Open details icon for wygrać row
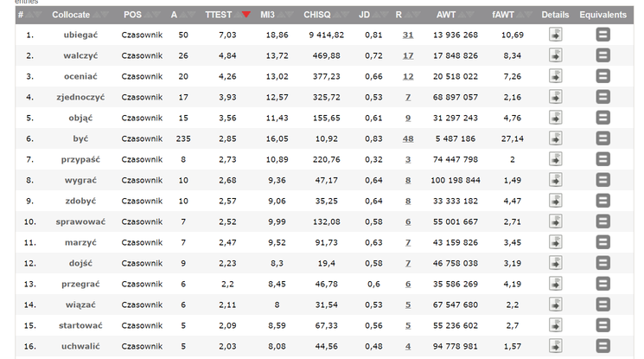644x359 pixels. 555,180
